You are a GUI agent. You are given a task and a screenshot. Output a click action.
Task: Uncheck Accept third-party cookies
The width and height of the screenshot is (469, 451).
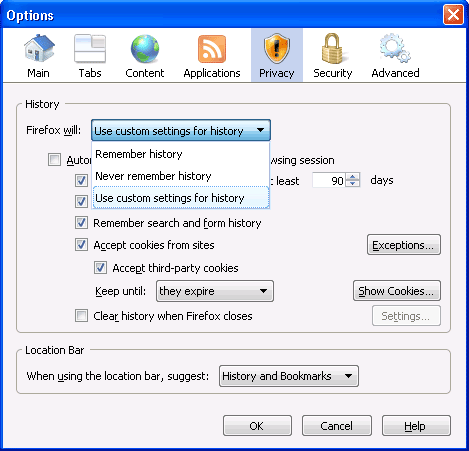tap(100, 268)
